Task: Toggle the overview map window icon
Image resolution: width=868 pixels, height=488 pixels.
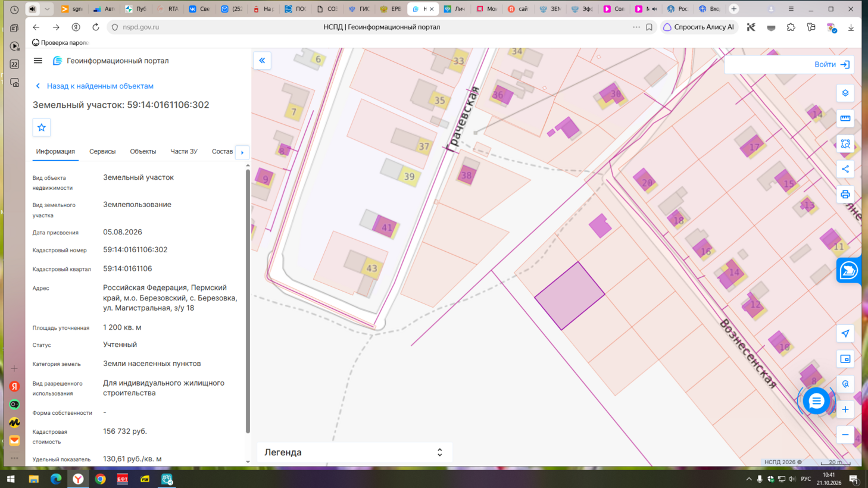Action: click(845, 359)
